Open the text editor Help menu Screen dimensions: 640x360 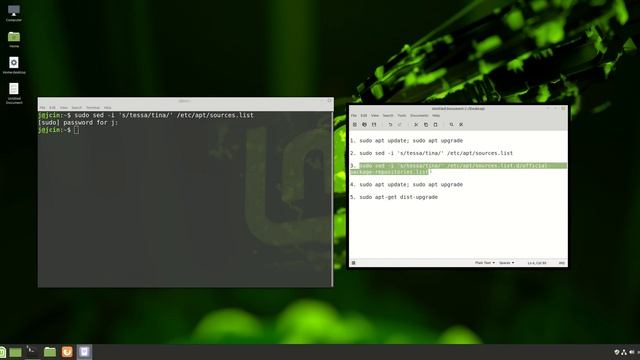(436, 116)
